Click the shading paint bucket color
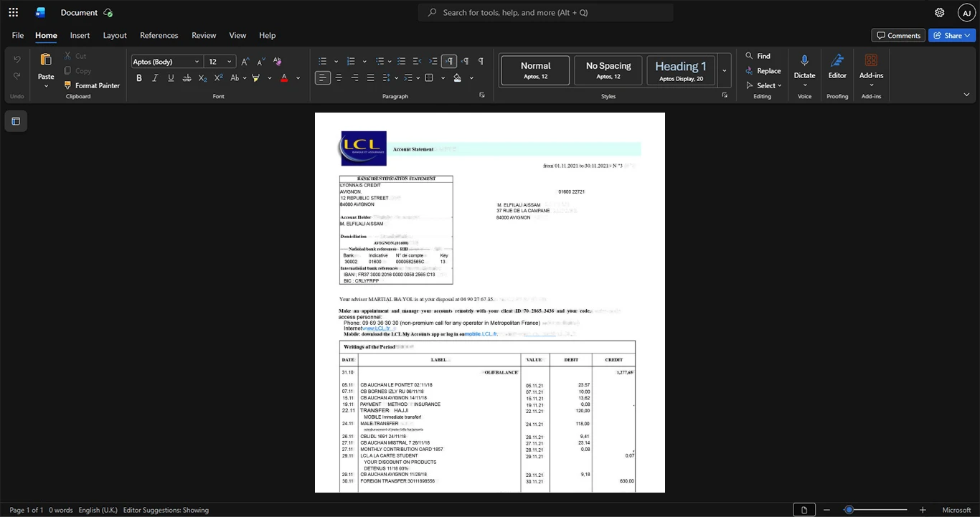This screenshot has height=517, width=980. [457, 77]
